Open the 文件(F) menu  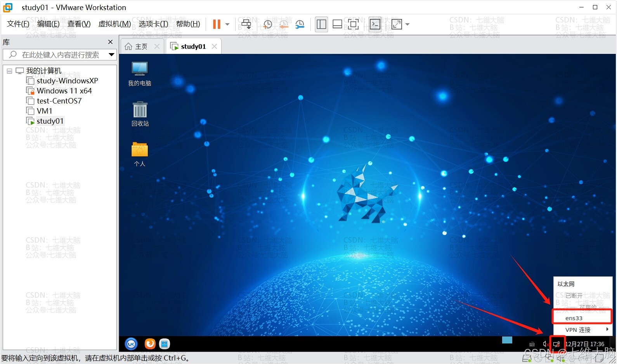coord(18,24)
